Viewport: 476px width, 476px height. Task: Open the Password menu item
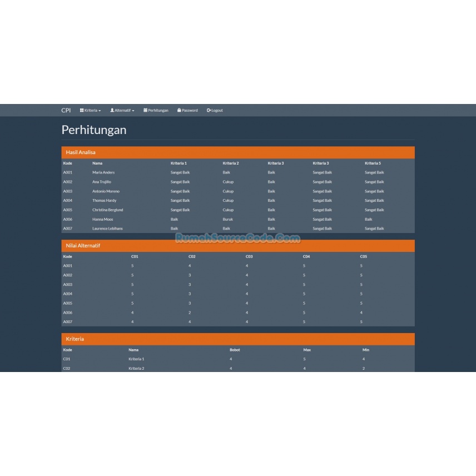click(x=187, y=110)
